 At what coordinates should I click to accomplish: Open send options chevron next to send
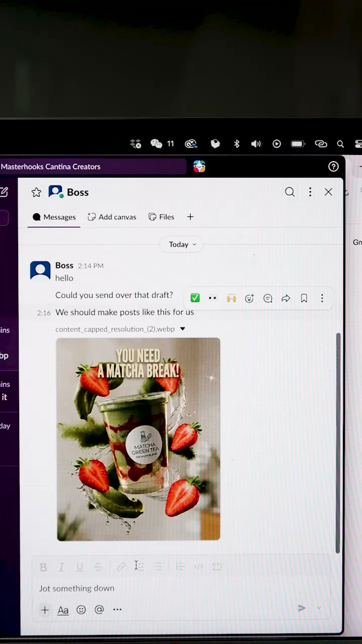(x=319, y=608)
